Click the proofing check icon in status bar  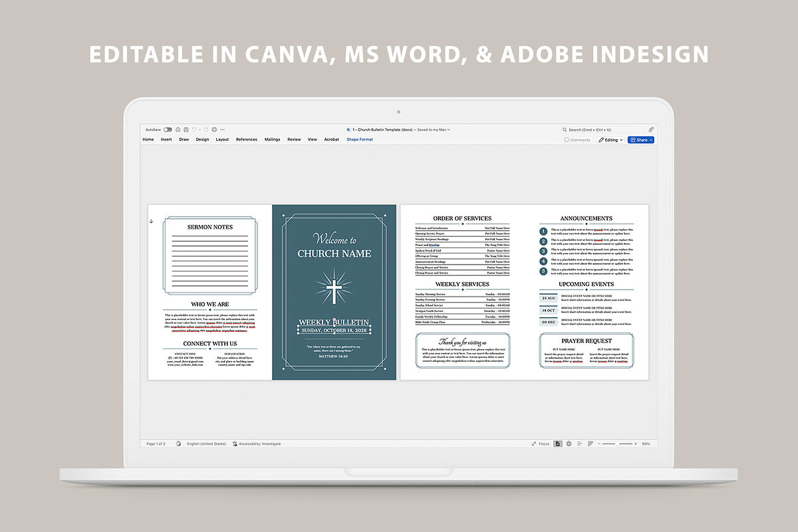click(x=179, y=444)
